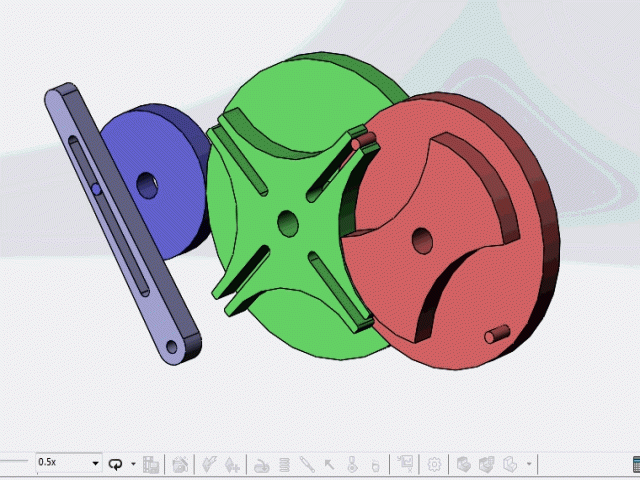640x480 pixels.
Task: Open Motion Study Properties gear icon
Action: (434, 464)
